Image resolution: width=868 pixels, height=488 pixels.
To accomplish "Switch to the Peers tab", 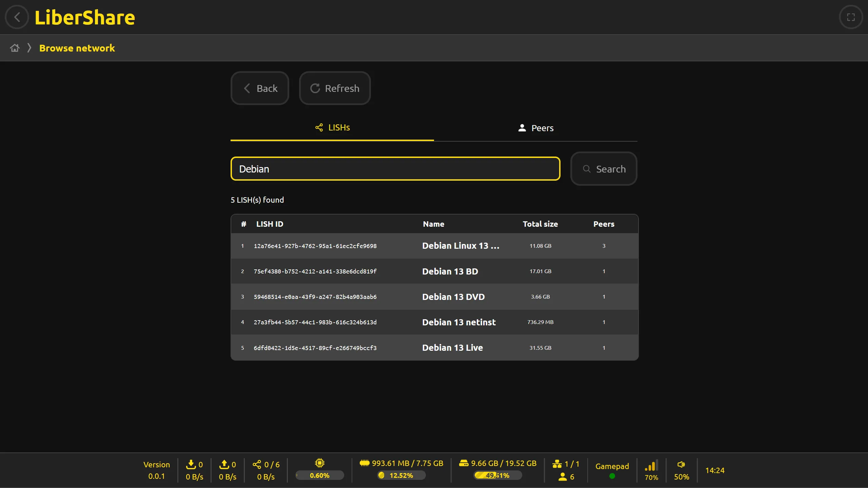I will (536, 128).
